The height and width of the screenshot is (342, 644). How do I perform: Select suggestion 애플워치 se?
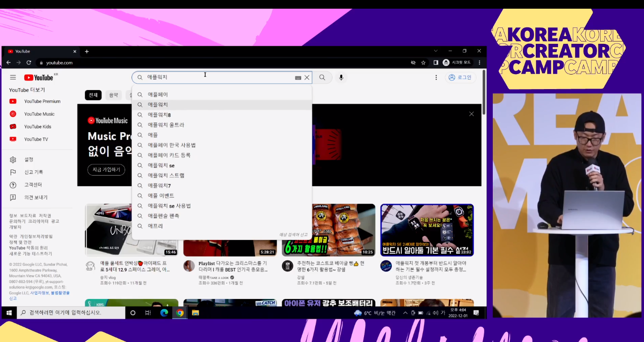point(222,166)
